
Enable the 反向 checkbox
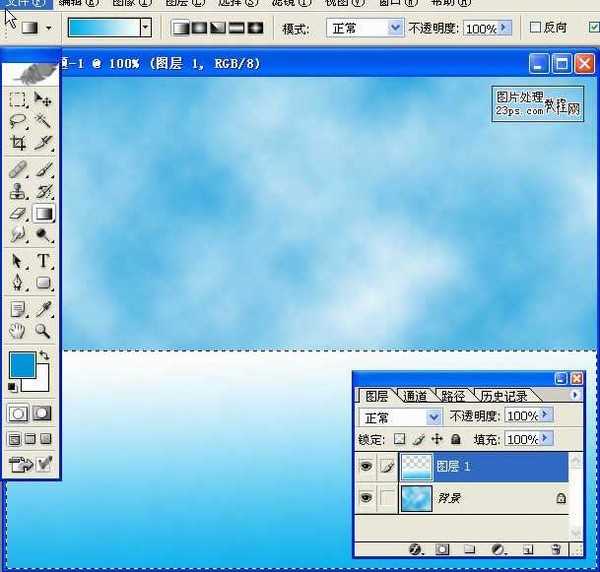[536, 28]
